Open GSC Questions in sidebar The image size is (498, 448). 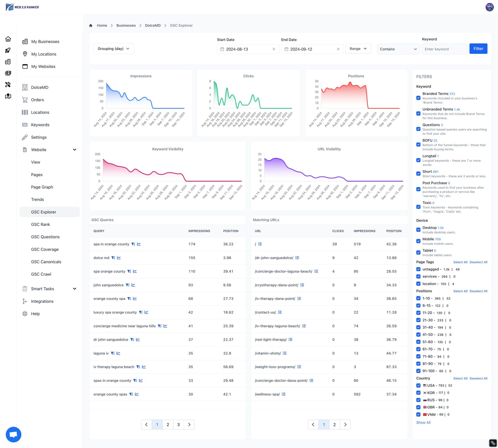point(45,237)
